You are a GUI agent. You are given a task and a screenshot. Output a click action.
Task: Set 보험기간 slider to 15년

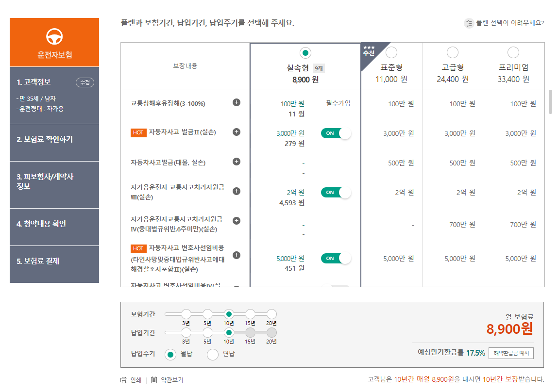click(x=250, y=314)
